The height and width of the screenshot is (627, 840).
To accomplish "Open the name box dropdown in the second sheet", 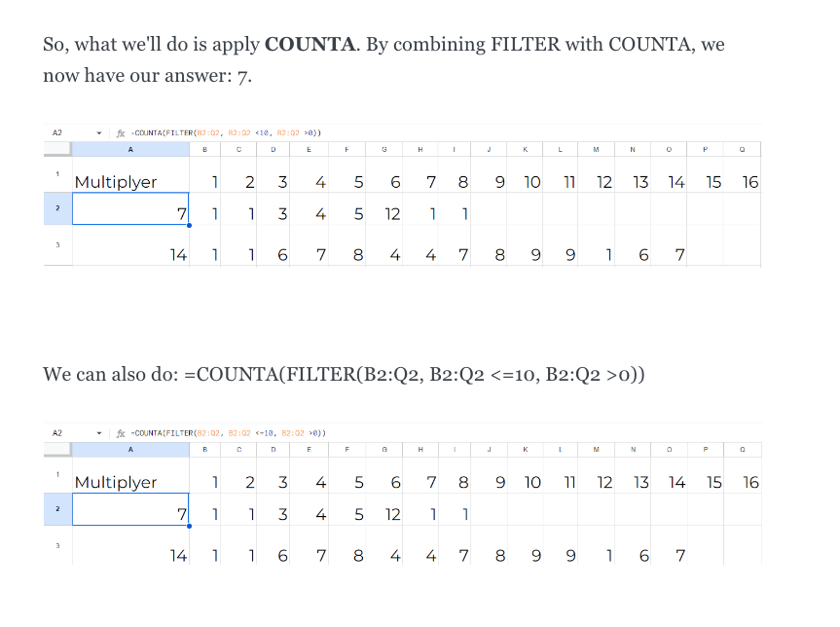I will coord(97,432).
